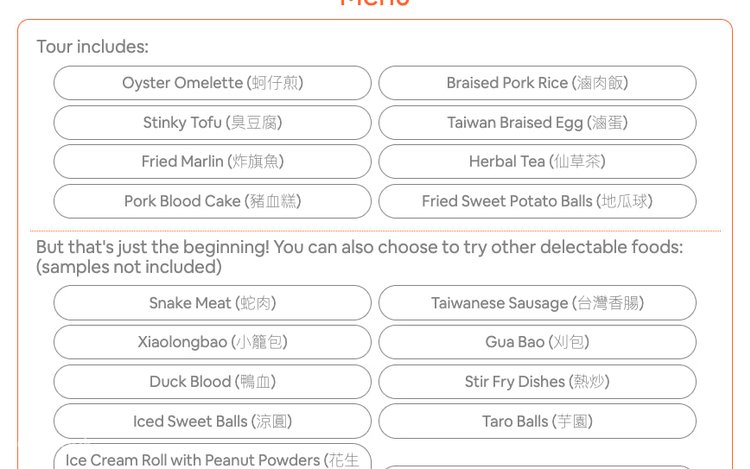Click the "Tour includes:" heading text
Viewport: 750px width, 469px height.
(x=92, y=47)
